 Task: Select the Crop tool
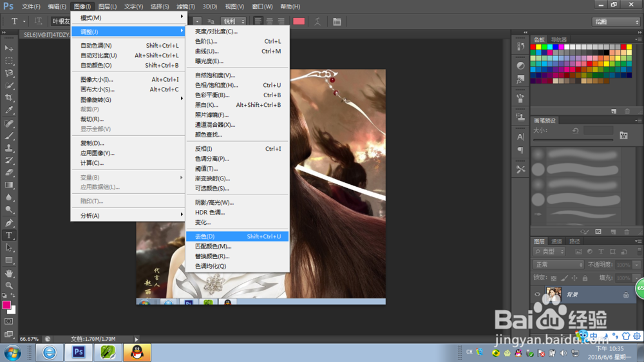[8, 98]
